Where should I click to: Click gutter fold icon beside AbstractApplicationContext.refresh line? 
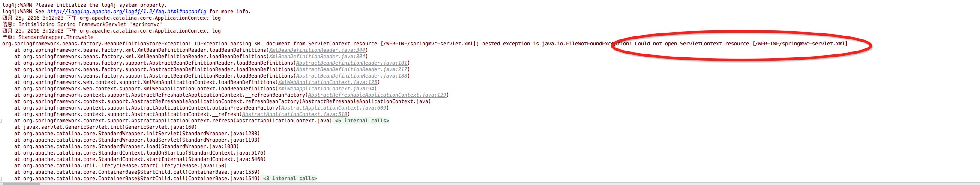click(x=1, y=121)
